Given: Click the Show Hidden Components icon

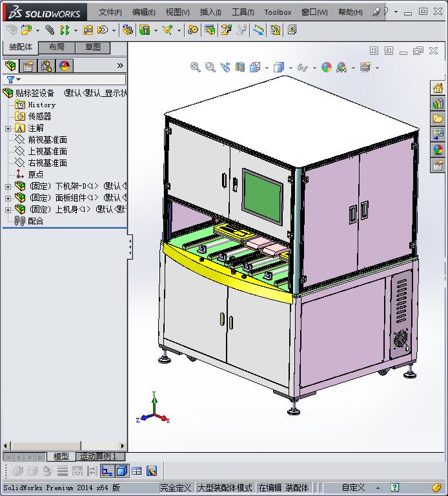Looking at the screenshot, I should click(127, 30).
